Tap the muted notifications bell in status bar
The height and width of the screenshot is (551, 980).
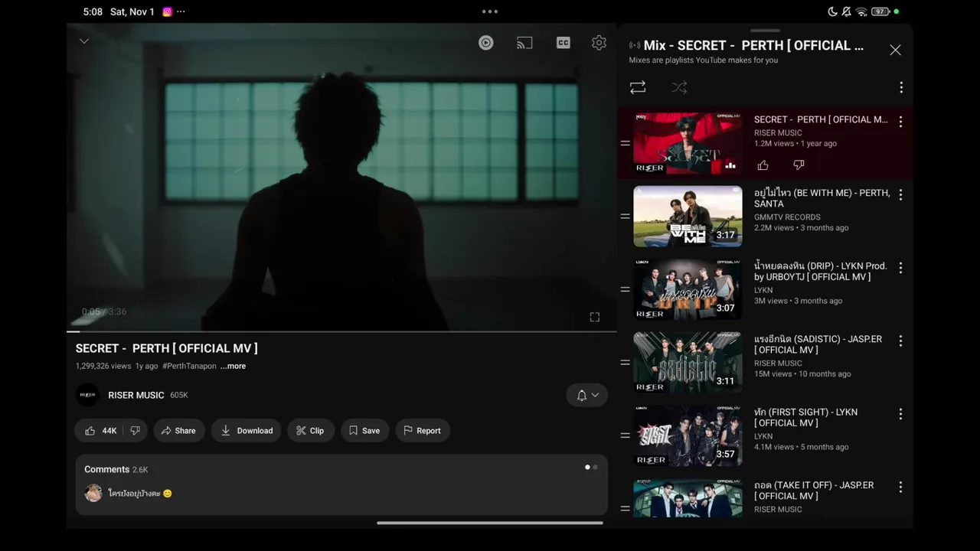click(x=847, y=11)
